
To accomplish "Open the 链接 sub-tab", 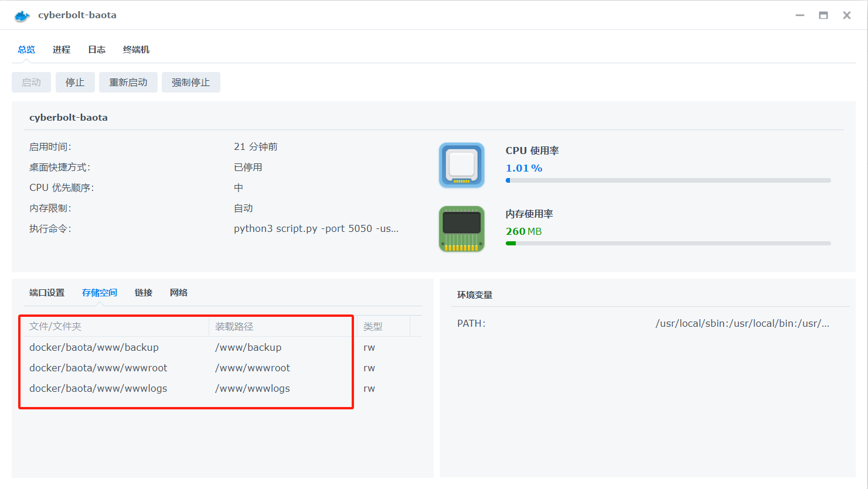I will 143,292.
